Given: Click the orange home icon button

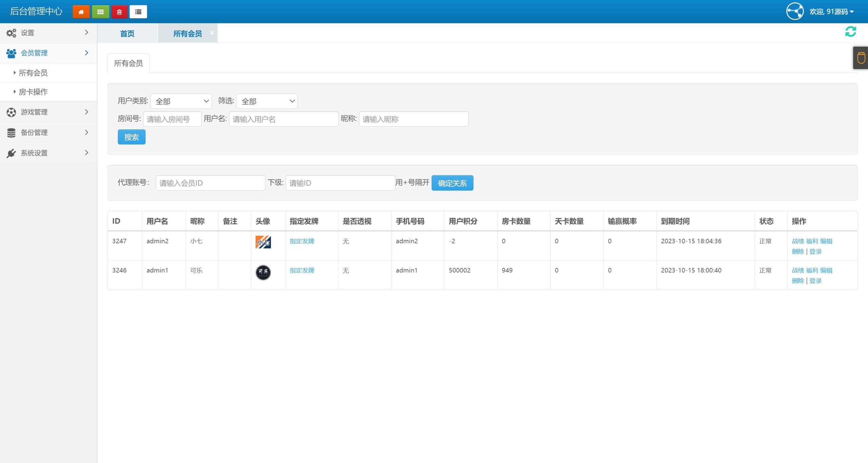Looking at the screenshot, I should (81, 12).
